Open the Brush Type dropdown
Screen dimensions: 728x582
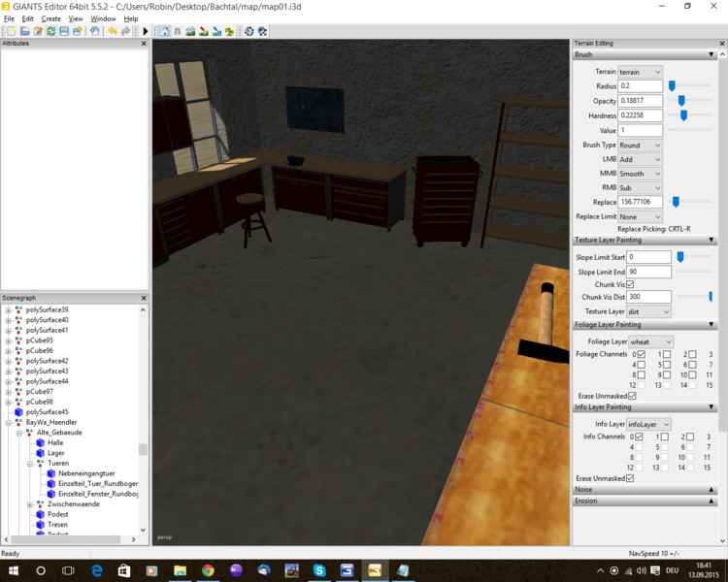640,145
